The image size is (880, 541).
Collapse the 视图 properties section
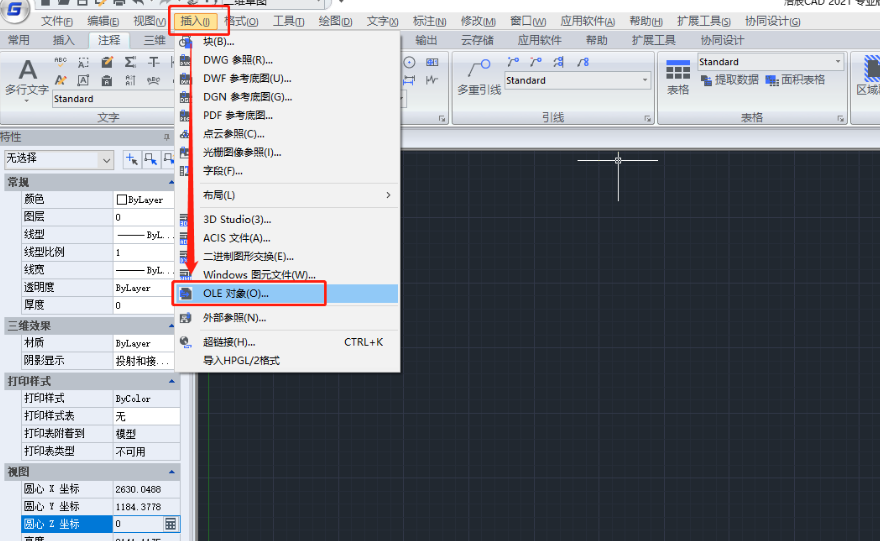(x=172, y=472)
